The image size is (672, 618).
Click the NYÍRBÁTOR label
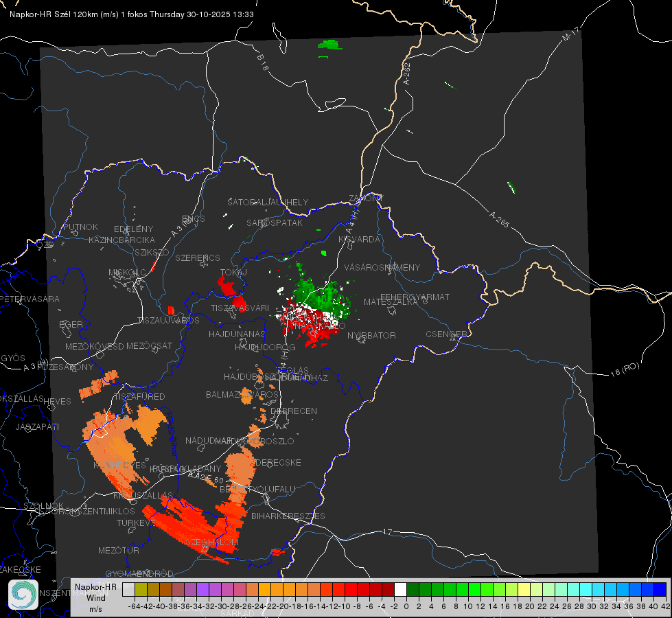click(x=371, y=335)
